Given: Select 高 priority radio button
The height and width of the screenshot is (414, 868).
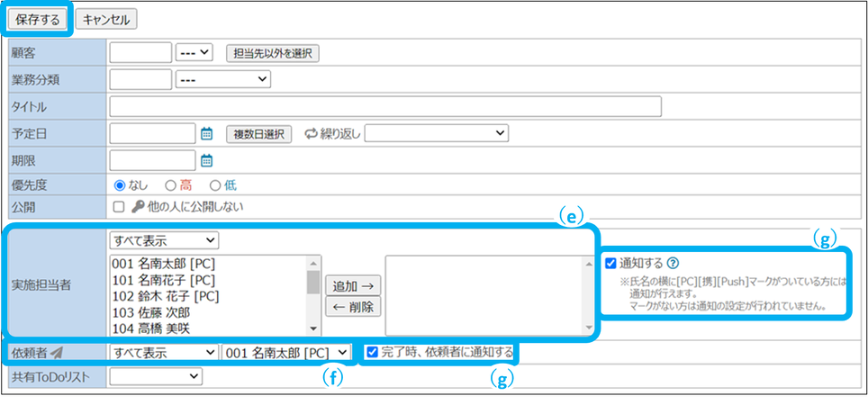Looking at the screenshot, I should [x=170, y=184].
